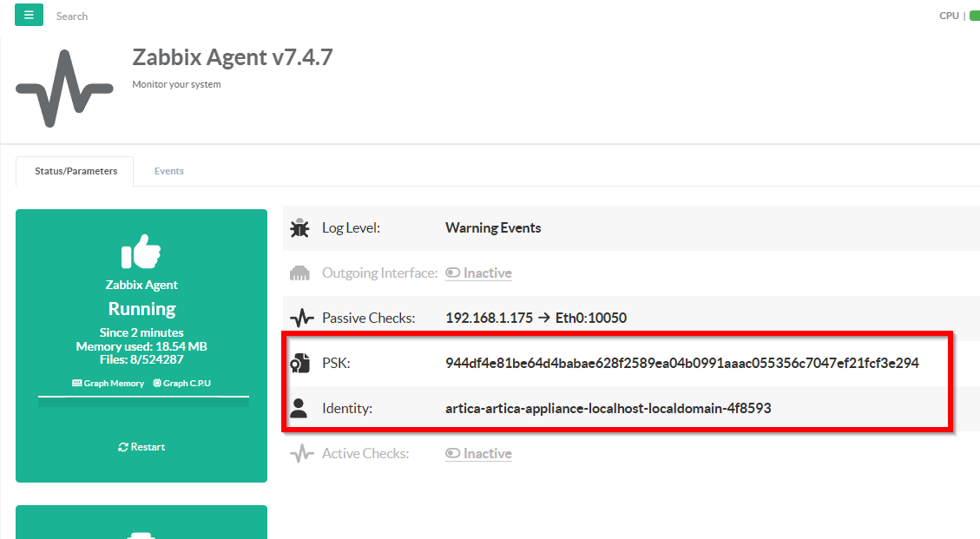Screen dimensions: 980x539
Task: Click the green CPU usage indicator
Action: point(974,16)
